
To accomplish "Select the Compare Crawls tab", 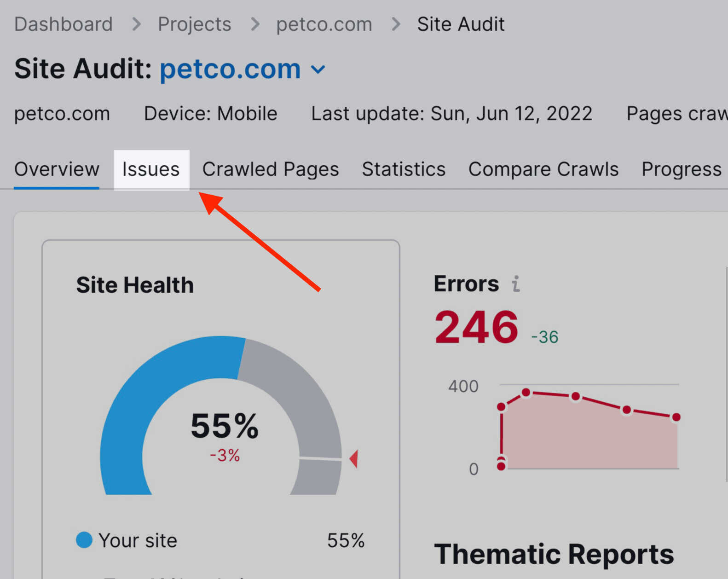I will point(543,169).
